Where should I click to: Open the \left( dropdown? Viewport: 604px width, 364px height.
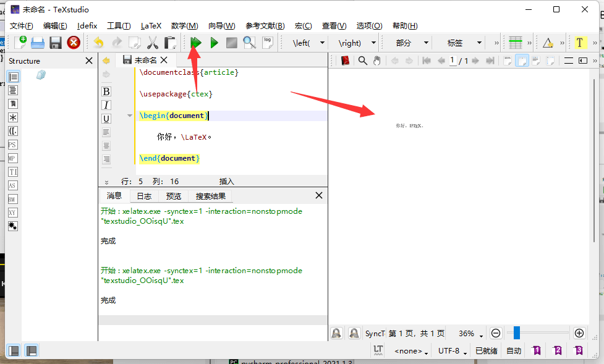tap(323, 43)
